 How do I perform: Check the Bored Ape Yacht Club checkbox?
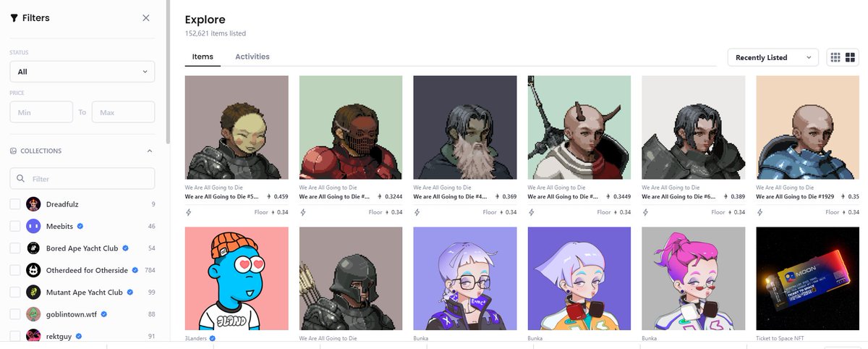click(x=15, y=248)
